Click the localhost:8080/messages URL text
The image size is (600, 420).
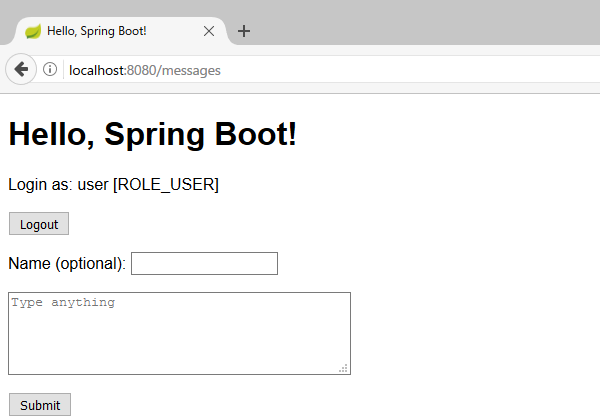pos(144,70)
